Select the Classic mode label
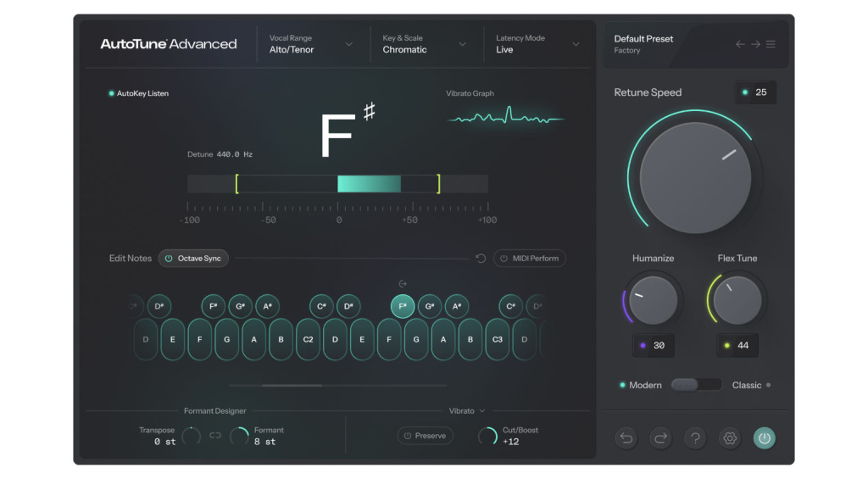This screenshot has width=868, height=479. tap(746, 386)
